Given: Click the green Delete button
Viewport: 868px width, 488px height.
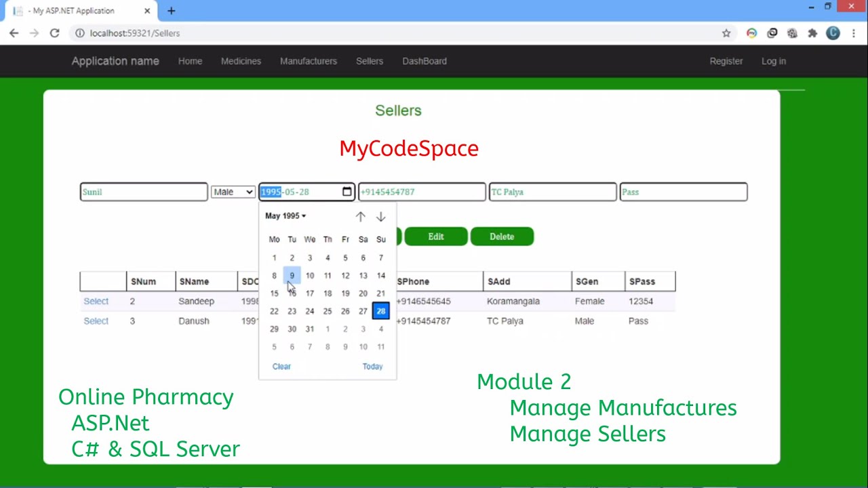Looking at the screenshot, I should click(502, 237).
